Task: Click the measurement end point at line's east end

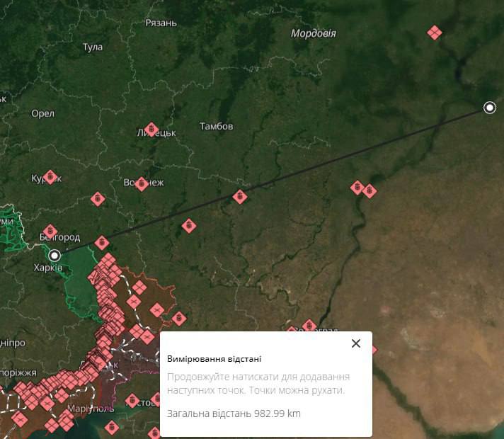Action: coord(489,108)
